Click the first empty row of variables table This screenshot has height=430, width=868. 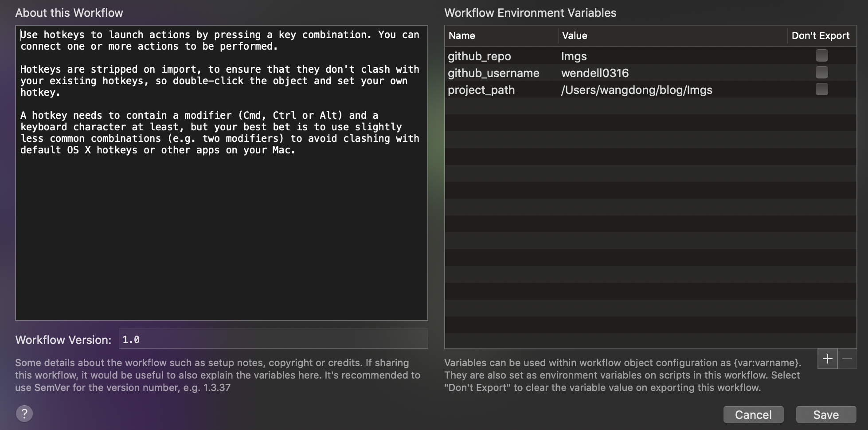coord(650,107)
